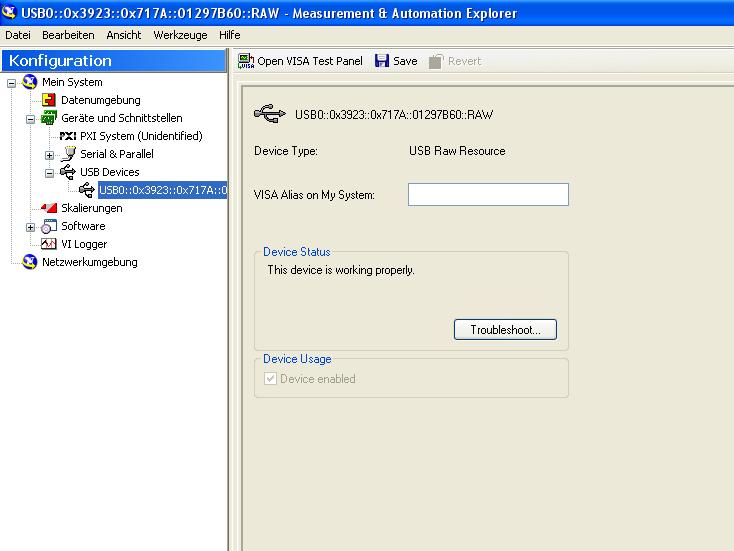Select PXI System (Unidentified) label
Image resolution: width=734 pixels, height=551 pixels.
click(141, 136)
